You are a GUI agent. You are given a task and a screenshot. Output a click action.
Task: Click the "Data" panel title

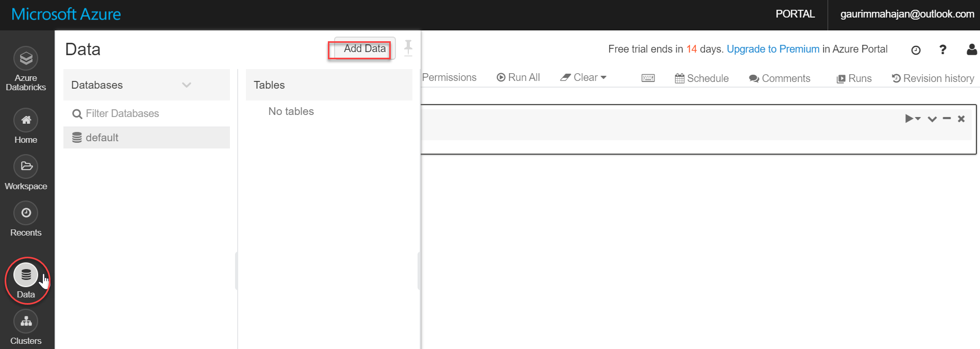[x=83, y=49]
